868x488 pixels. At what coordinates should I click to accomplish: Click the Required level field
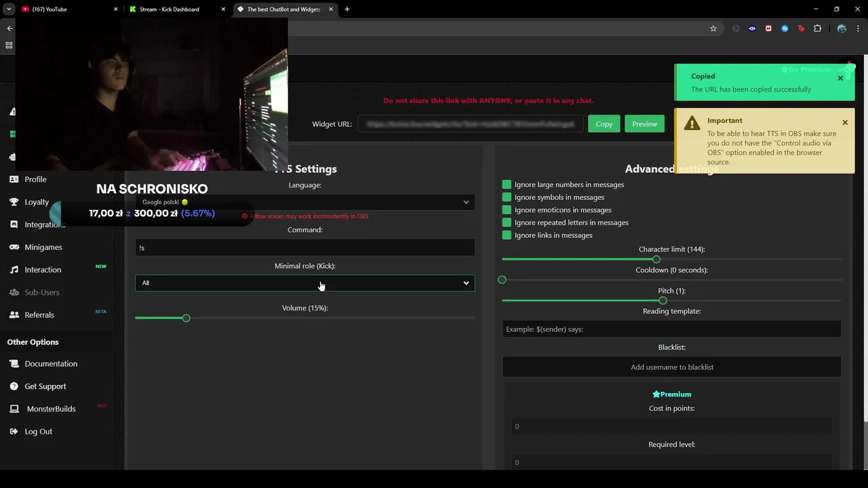coord(671,462)
